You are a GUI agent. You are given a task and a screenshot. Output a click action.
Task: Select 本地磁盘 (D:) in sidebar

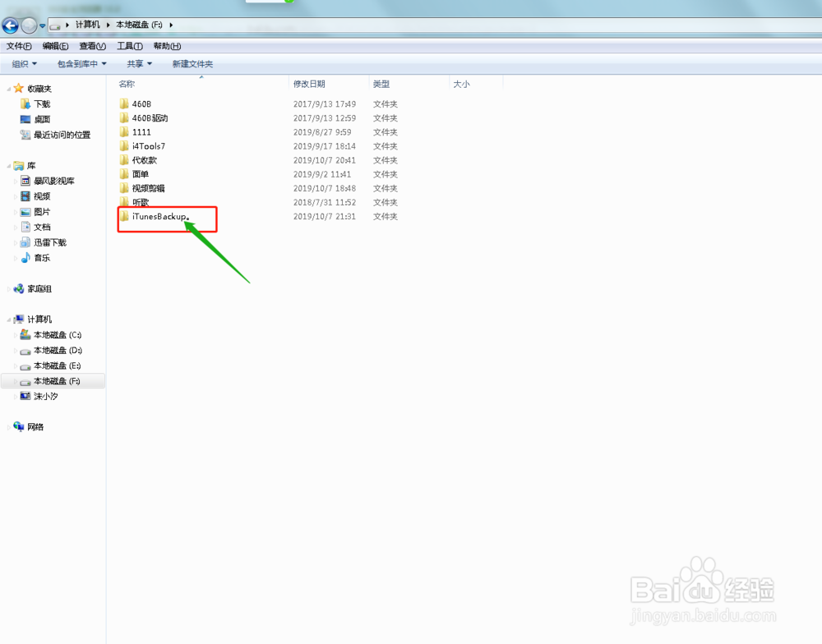(58, 350)
